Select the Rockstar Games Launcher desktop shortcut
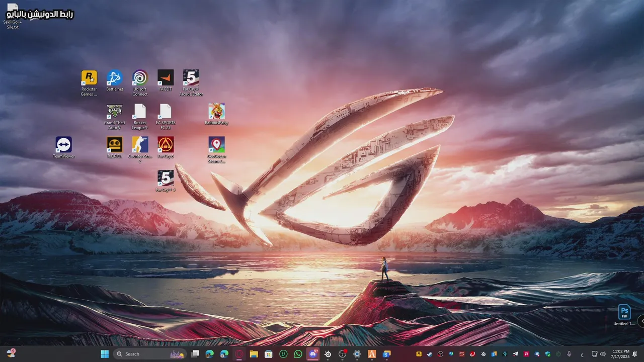 (x=89, y=83)
